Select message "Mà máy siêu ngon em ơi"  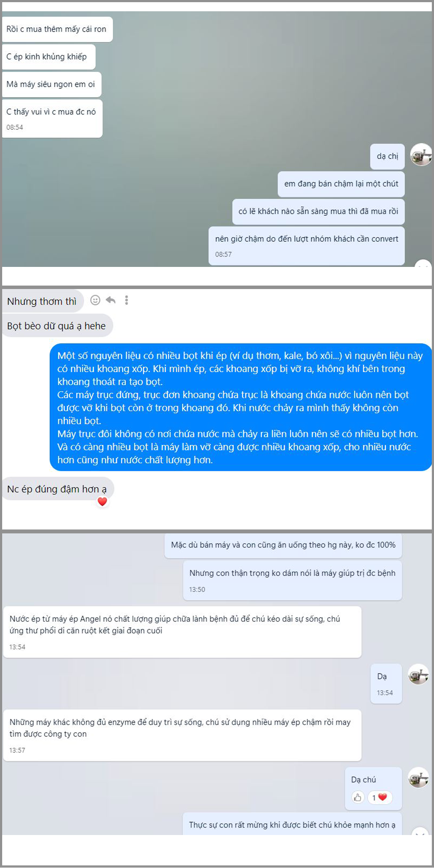click(x=51, y=84)
